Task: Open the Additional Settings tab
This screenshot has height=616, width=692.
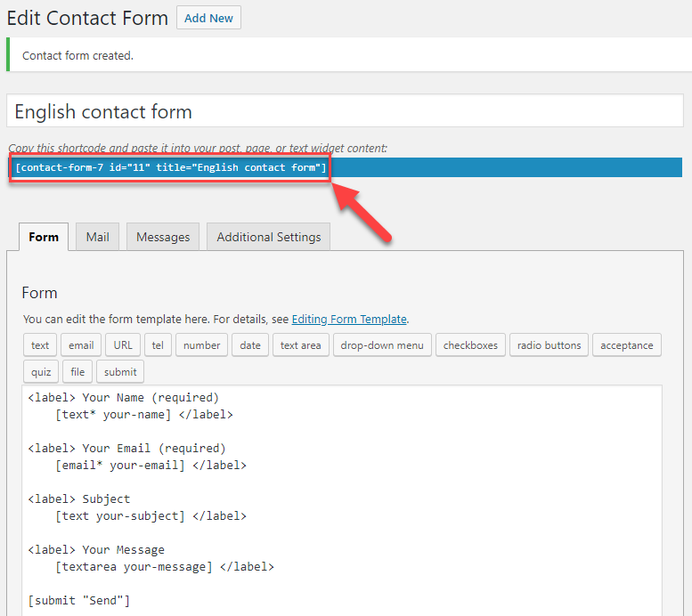Action: point(268,237)
